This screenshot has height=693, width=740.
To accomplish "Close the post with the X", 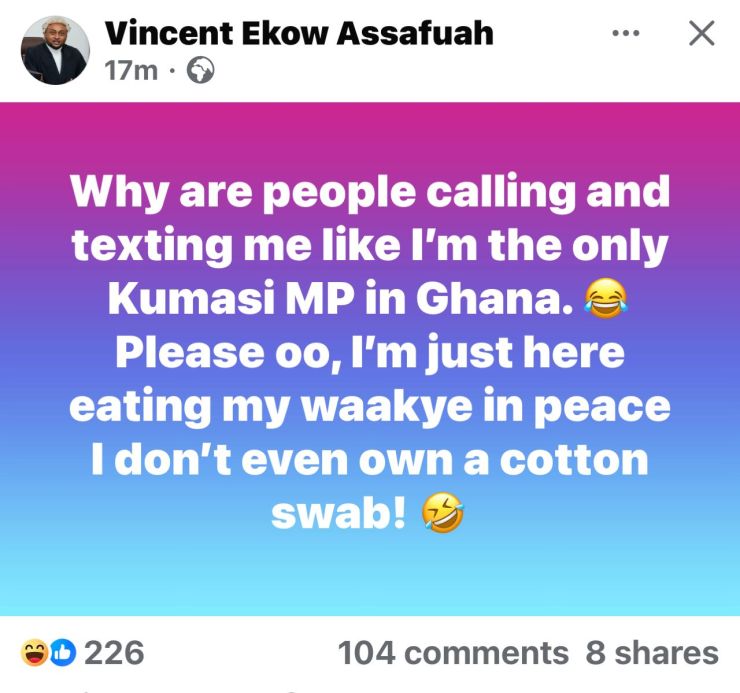I will (702, 33).
